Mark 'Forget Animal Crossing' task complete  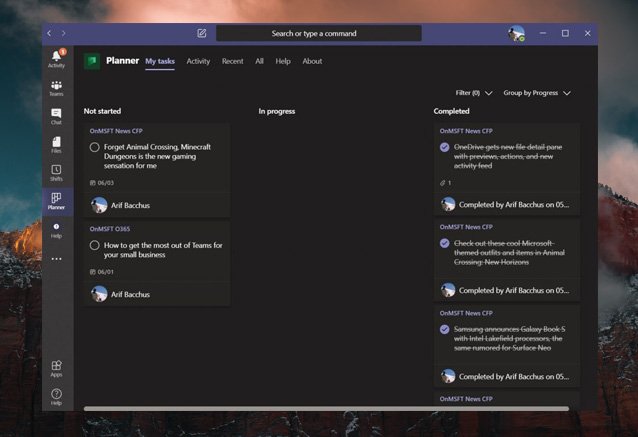pyautogui.click(x=95, y=147)
